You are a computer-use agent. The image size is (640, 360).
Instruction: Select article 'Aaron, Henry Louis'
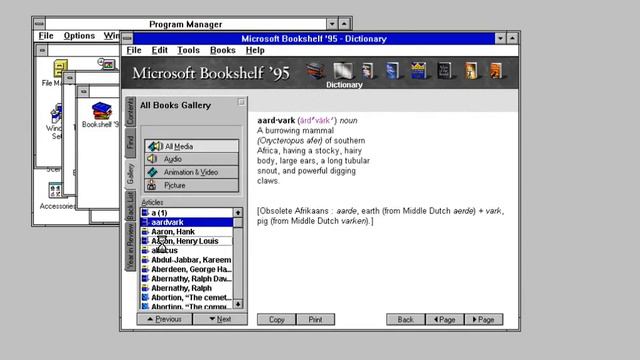[187, 241]
